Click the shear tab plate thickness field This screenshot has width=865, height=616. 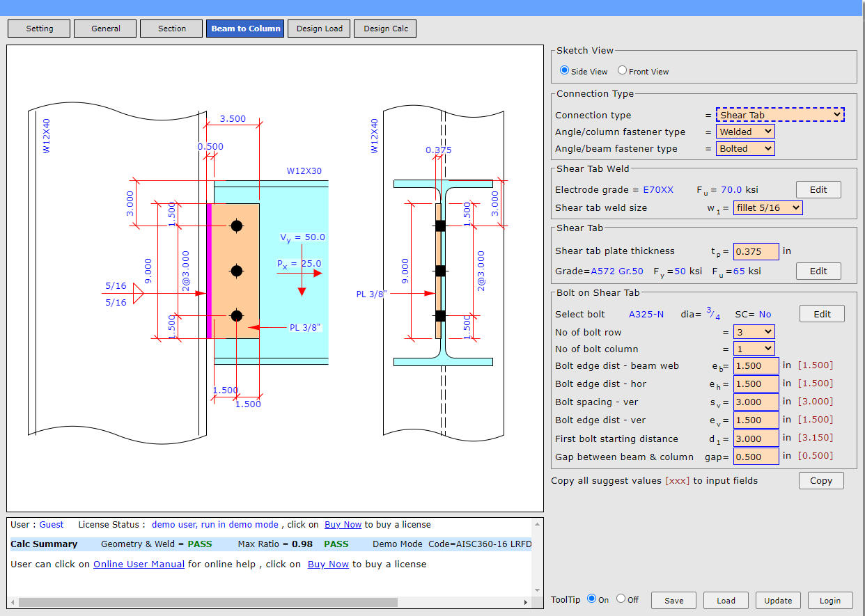click(x=756, y=251)
